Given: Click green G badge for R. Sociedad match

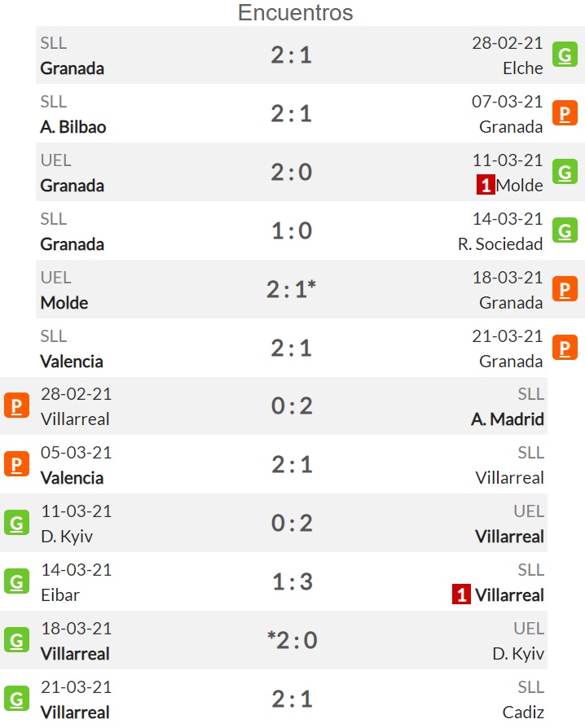Looking at the screenshot, I should tap(565, 230).
